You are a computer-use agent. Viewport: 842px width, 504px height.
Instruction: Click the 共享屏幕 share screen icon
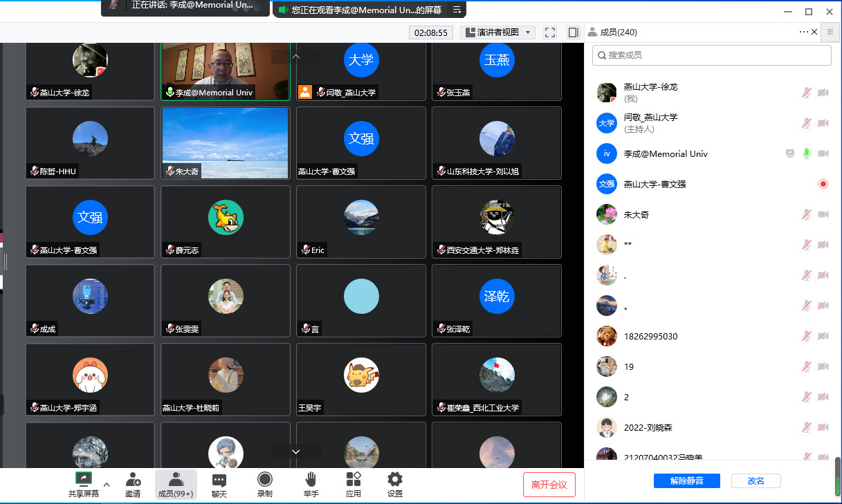pyautogui.click(x=84, y=478)
